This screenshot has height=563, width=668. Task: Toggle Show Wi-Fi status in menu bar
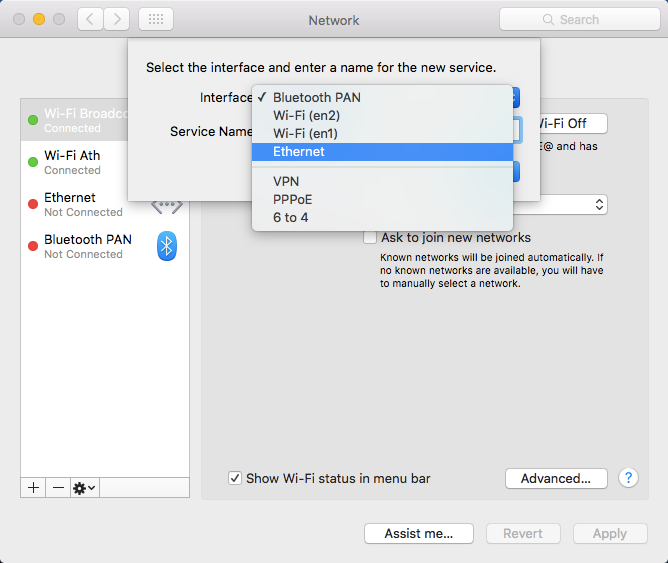pyautogui.click(x=235, y=478)
